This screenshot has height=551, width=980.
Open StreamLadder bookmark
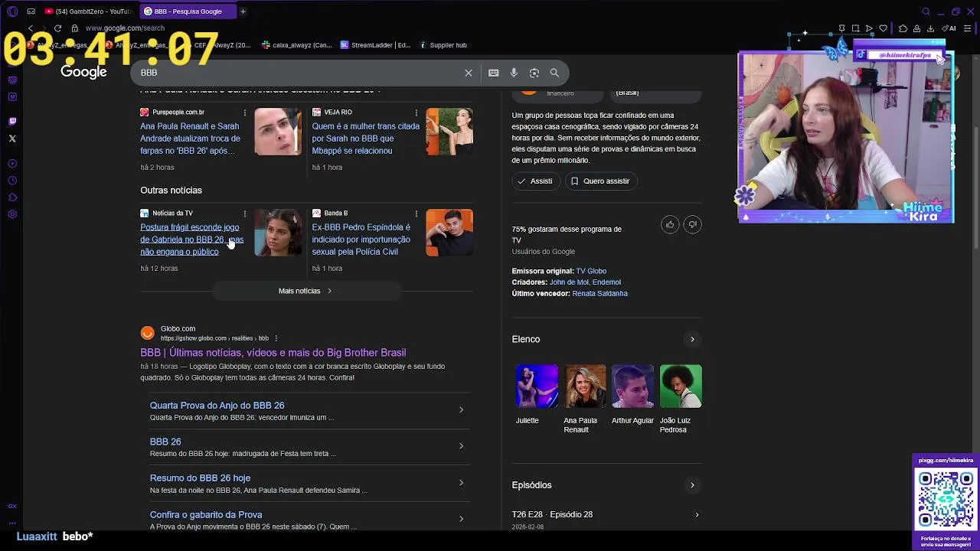[376, 45]
